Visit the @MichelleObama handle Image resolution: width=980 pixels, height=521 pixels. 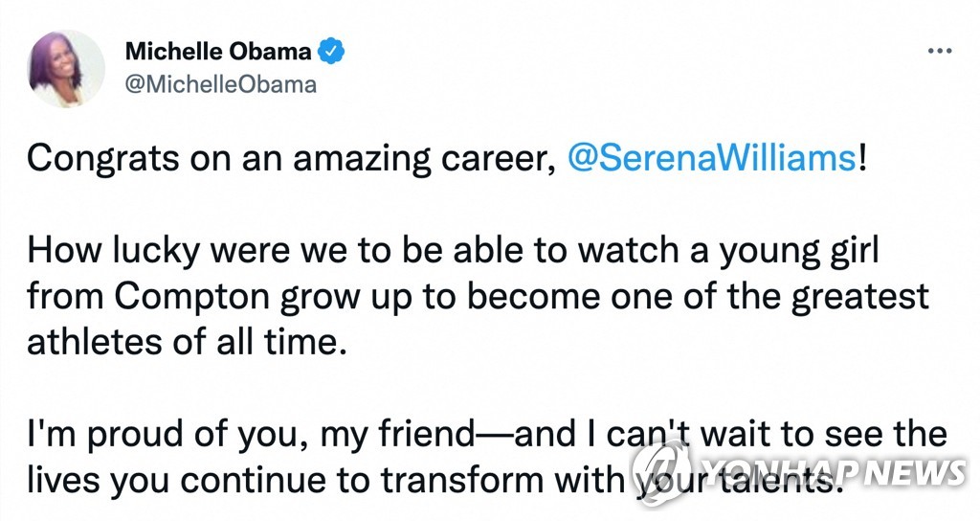coord(221,84)
